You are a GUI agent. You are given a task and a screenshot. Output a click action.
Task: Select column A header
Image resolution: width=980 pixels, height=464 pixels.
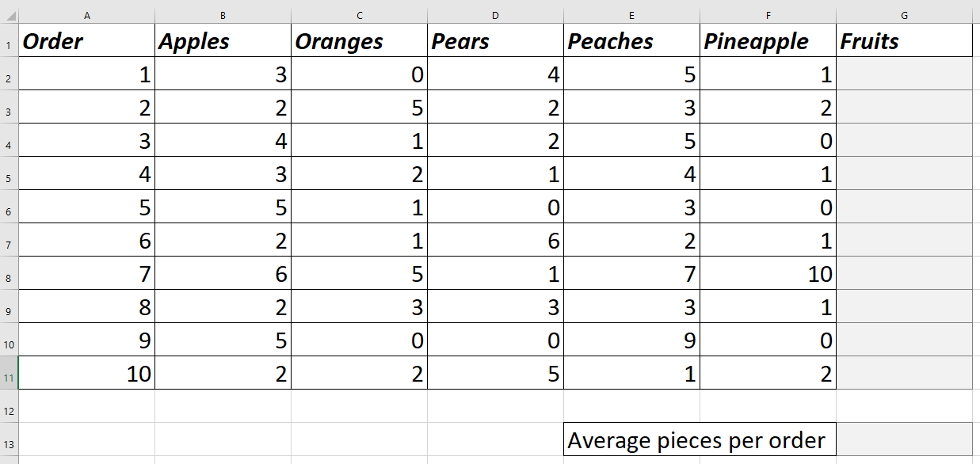[x=86, y=15]
